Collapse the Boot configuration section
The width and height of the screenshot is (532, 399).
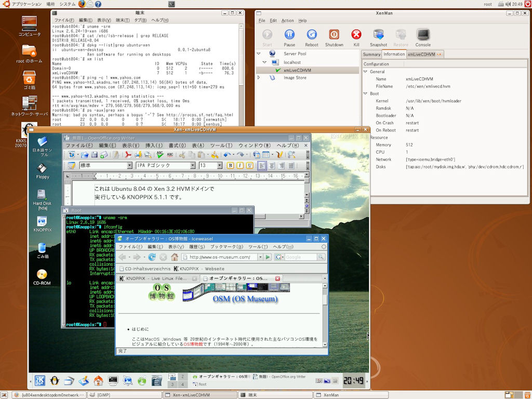pos(365,94)
